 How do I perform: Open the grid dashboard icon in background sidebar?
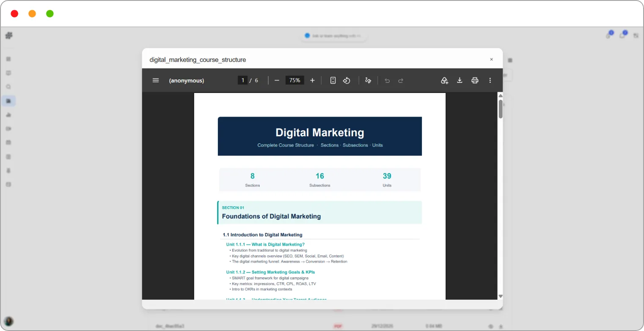[x=8, y=59]
